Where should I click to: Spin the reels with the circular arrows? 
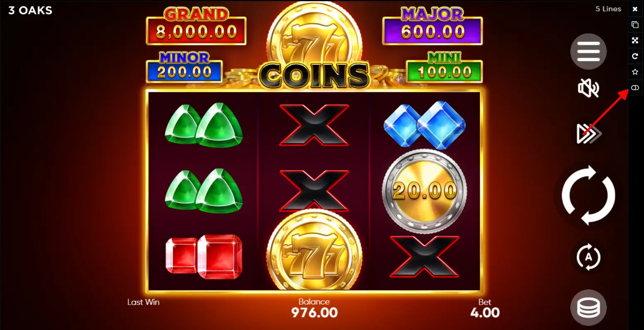click(588, 195)
